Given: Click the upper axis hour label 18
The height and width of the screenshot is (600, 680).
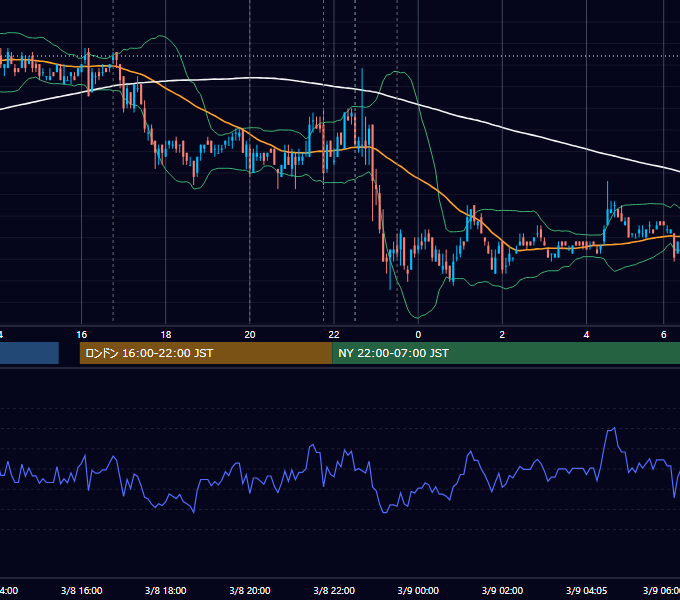Looking at the screenshot, I should tap(166, 335).
